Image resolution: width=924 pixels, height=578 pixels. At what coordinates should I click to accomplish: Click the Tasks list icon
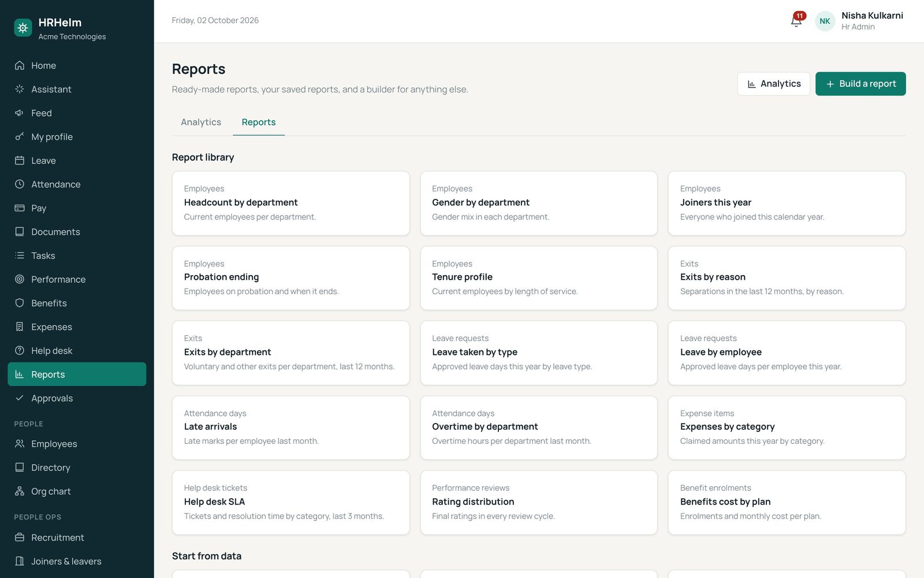pos(20,255)
